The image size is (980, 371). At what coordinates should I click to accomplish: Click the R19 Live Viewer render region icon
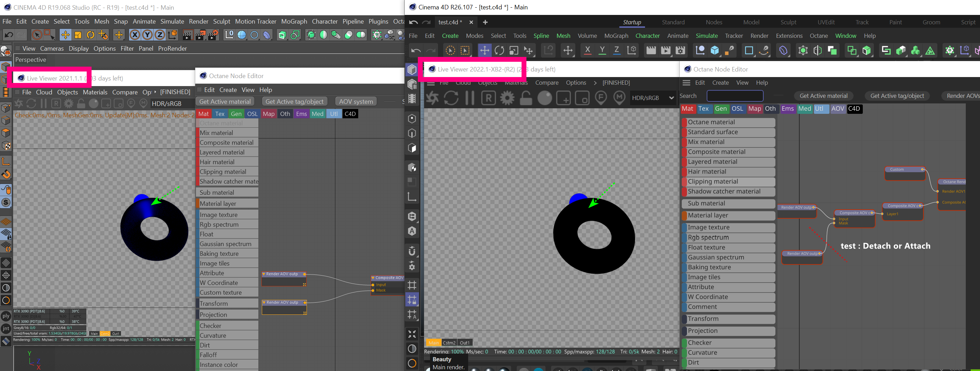click(106, 103)
